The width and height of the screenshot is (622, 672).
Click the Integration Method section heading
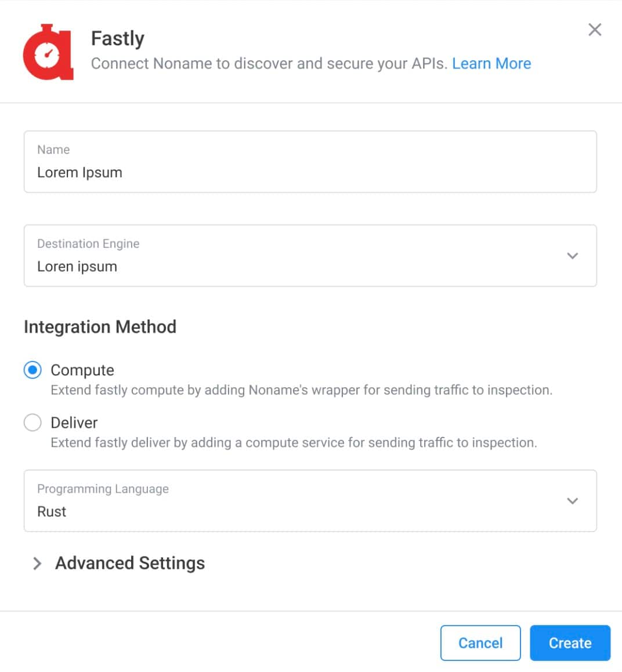(x=100, y=327)
